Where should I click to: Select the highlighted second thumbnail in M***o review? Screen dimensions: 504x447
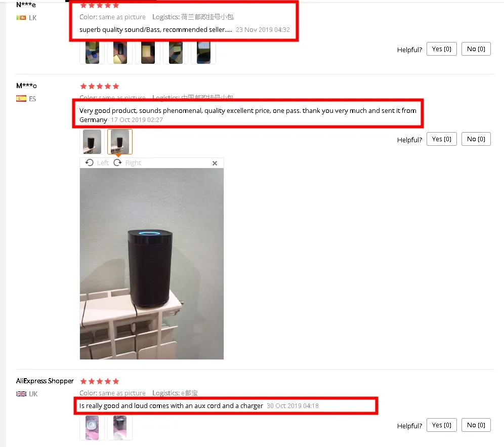[120, 142]
